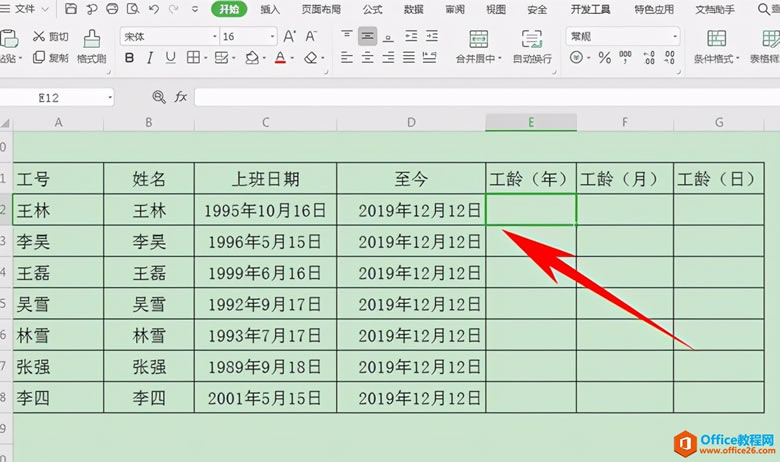Undo the last action

pos(154,9)
